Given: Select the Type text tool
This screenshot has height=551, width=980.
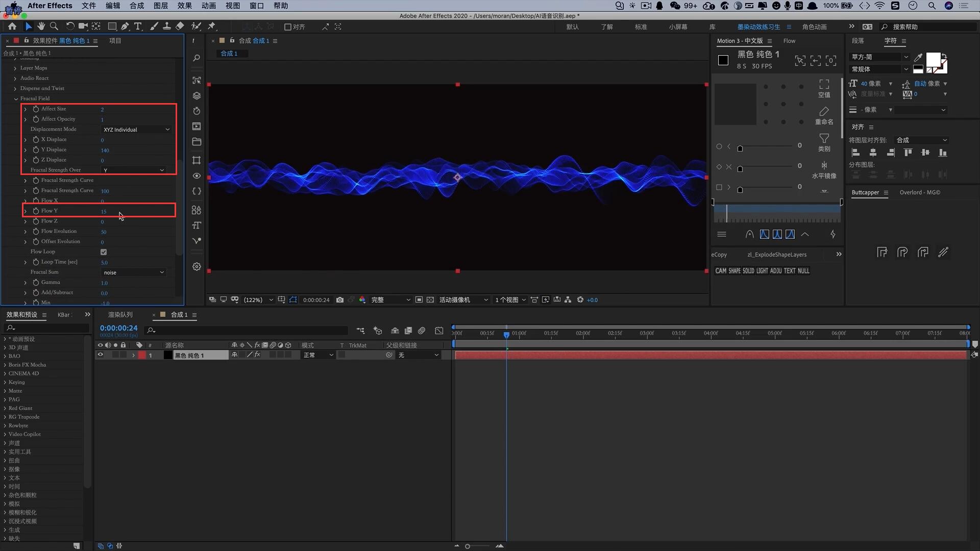Looking at the screenshot, I should click(138, 27).
